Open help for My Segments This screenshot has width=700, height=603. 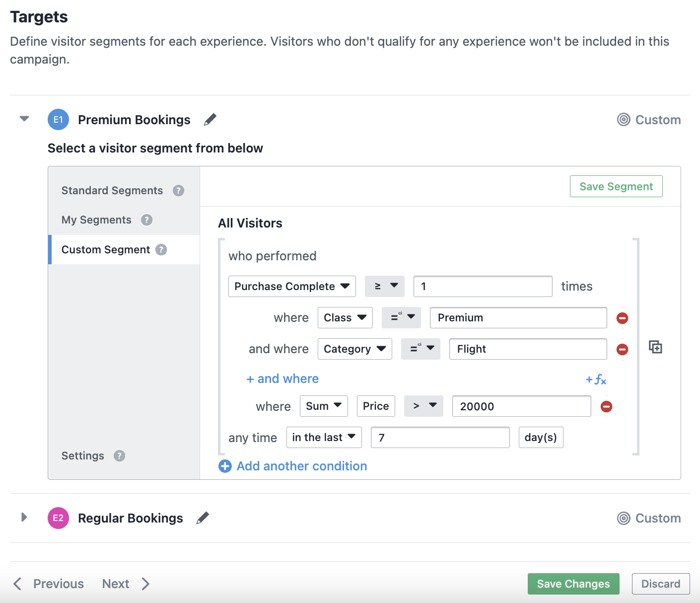click(146, 220)
